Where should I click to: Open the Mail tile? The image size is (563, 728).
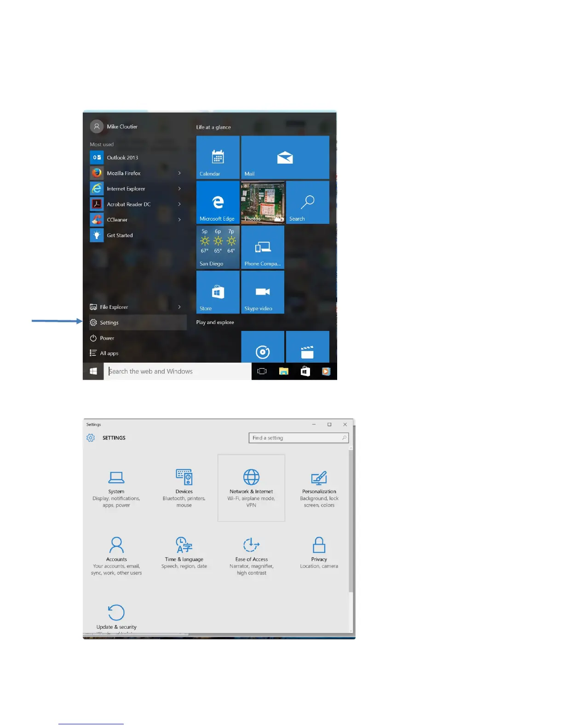coord(285,157)
